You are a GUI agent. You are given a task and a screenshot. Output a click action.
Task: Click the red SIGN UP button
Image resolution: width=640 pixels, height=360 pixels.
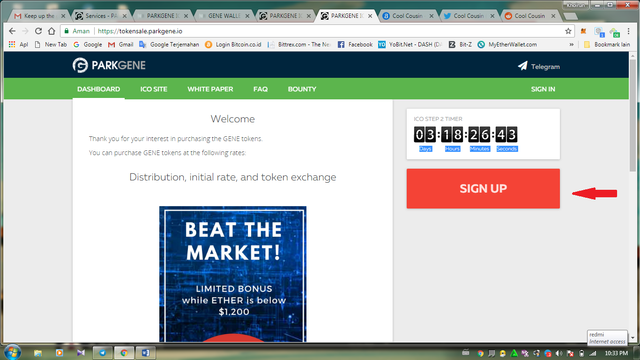coord(483,189)
